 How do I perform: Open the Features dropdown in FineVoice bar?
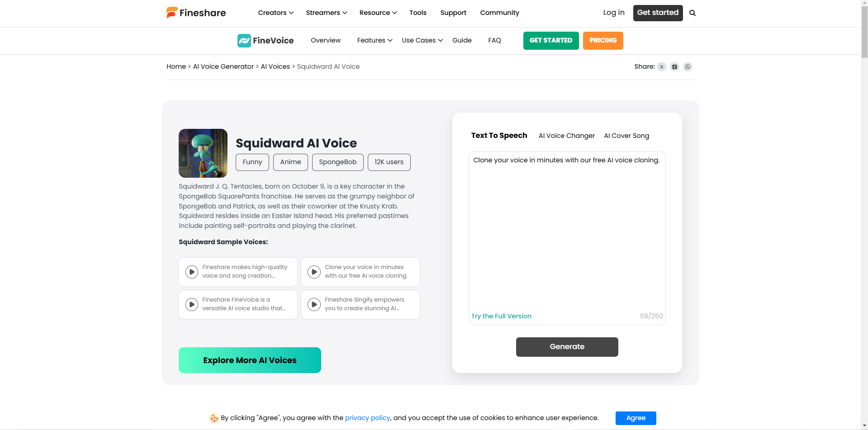point(375,40)
